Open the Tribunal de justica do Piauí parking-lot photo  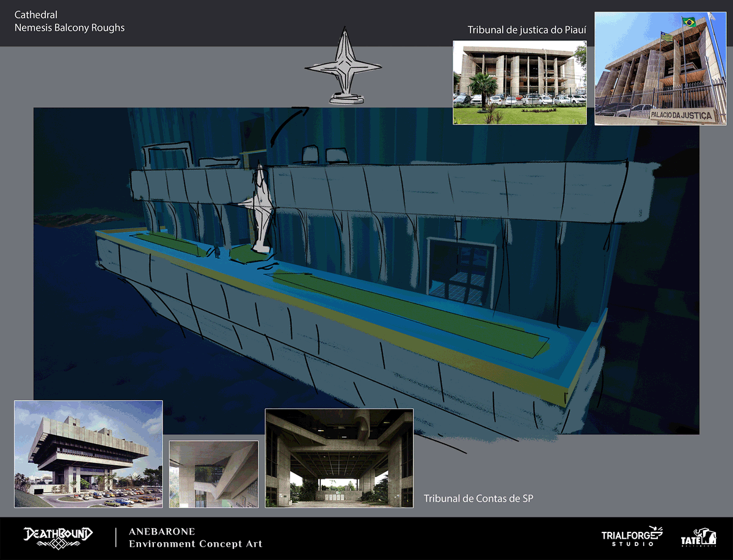[x=520, y=82]
